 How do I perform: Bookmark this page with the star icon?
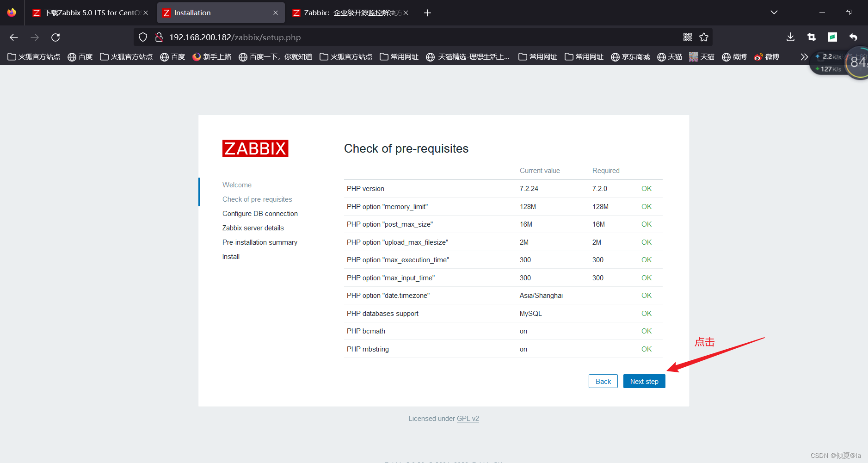click(704, 37)
